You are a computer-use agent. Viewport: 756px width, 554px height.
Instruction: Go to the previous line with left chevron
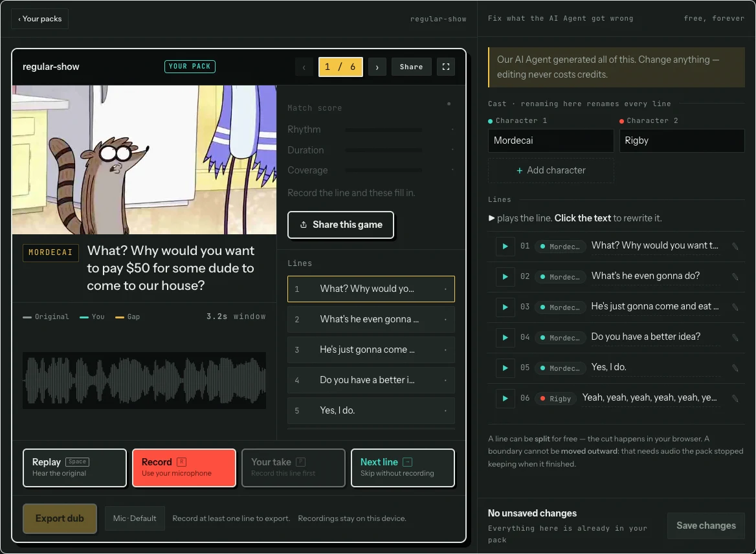[x=304, y=67]
